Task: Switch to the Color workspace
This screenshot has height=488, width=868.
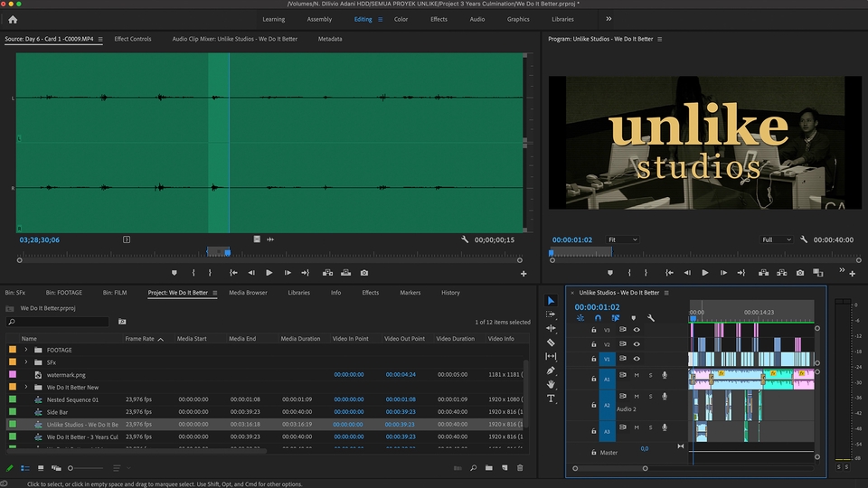Action: click(401, 19)
